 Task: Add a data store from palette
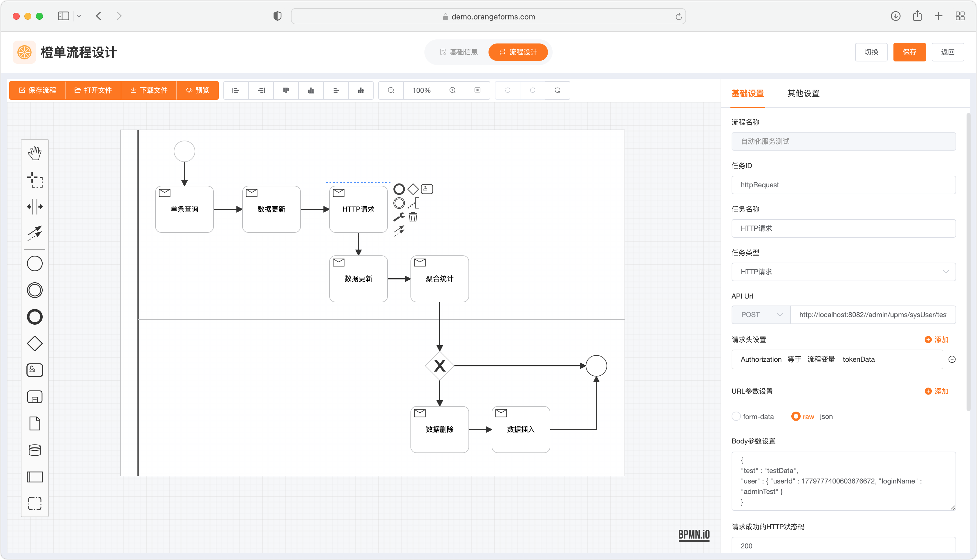coord(35,450)
